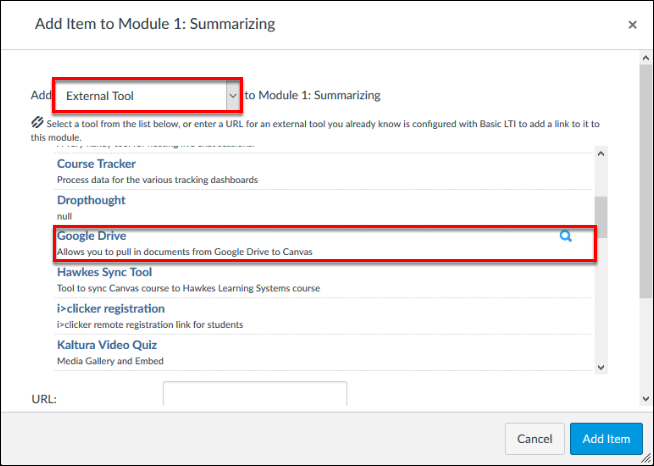This screenshot has height=466, width=654.
Task: Click the dialog vertical scrollbar thumb
Action: coord(646,181)
